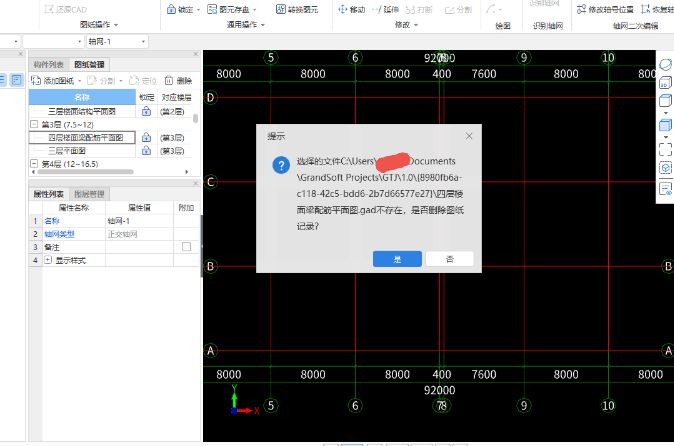Click the 对应楼层 column header

(176, 98)
